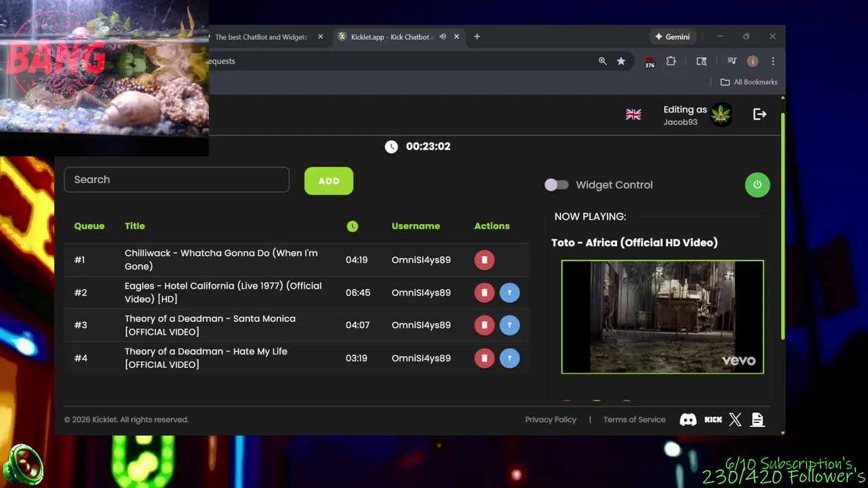868x488 pixels.
Task: Open the Terms of Service link
Action: (x=634, y=420)
